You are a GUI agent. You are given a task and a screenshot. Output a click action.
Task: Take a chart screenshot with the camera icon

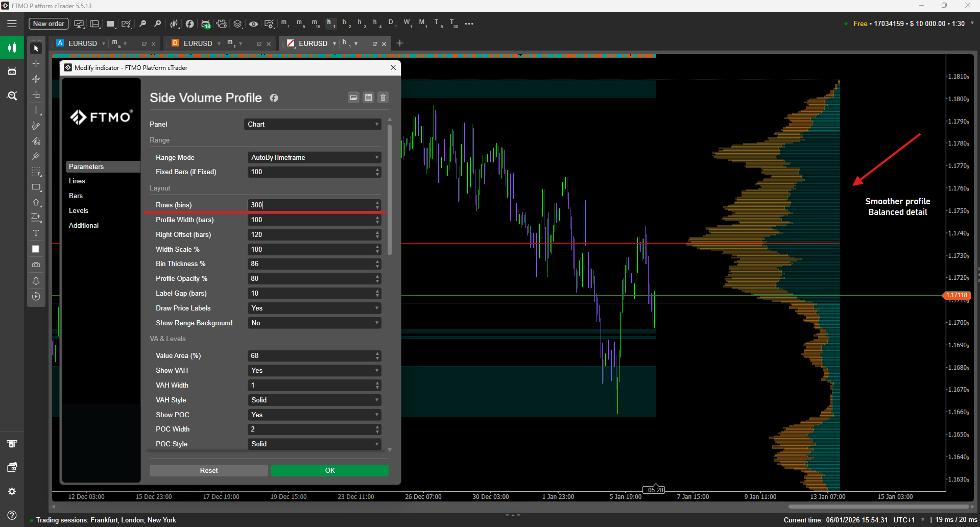(36, 265)
